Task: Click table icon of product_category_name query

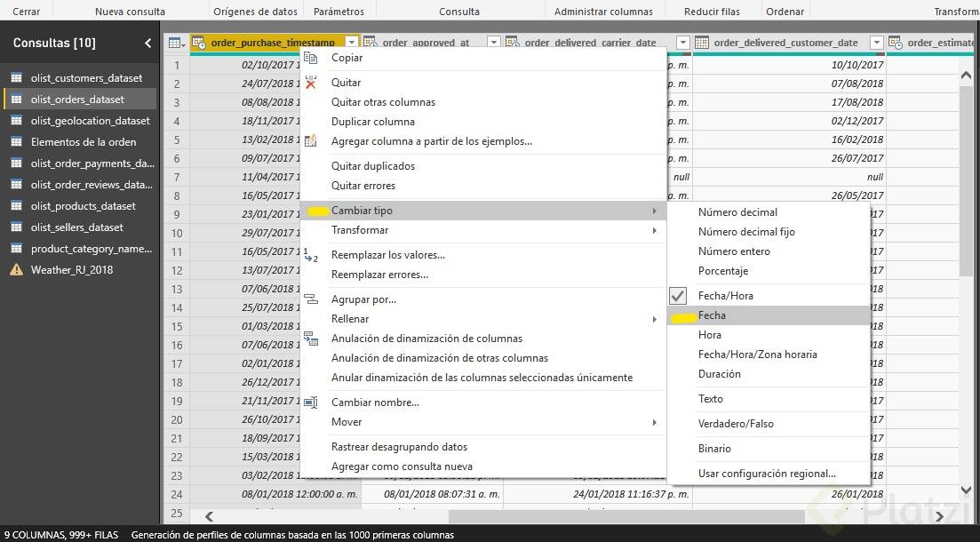Action: click(x=17, y=249)
